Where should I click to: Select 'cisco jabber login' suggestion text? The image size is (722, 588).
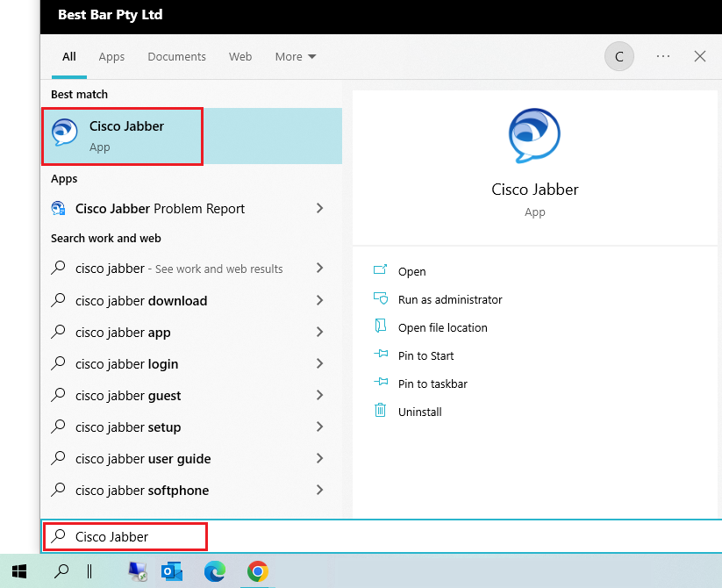[x=126, y=364]
